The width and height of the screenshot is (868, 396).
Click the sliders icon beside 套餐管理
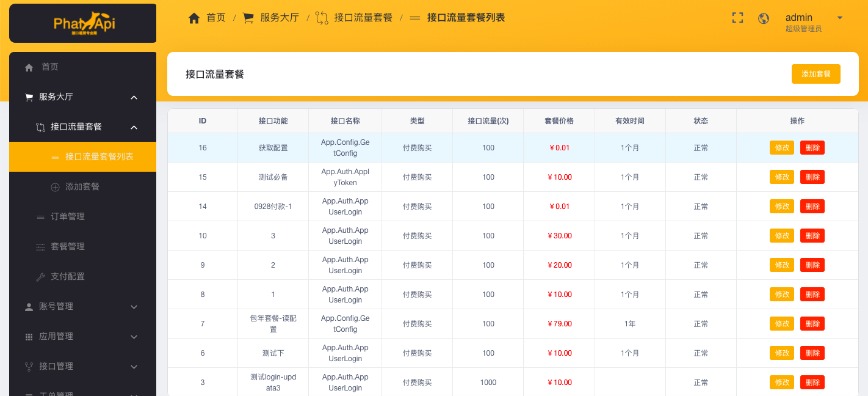click(x=41, y=247)
